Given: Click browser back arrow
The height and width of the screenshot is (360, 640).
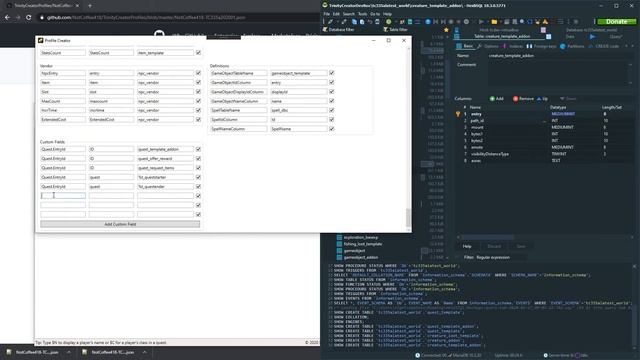Looking at the screenshot, I should point(7,18).
